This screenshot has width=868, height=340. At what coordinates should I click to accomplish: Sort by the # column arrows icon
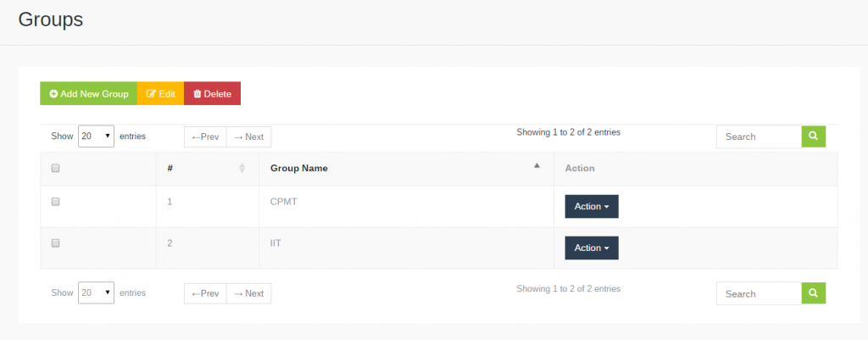click(x=242, y=168)
